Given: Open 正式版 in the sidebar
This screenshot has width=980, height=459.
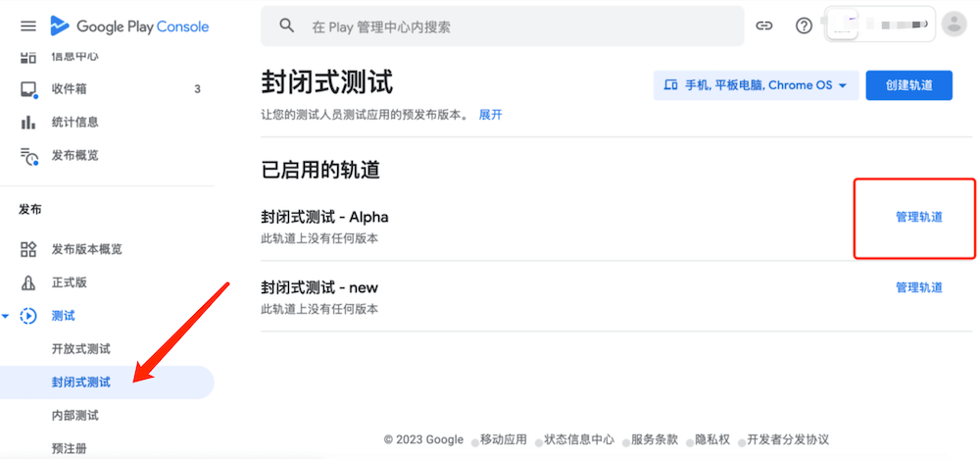Looking at the screenshot, I should [x=69, y=282].
